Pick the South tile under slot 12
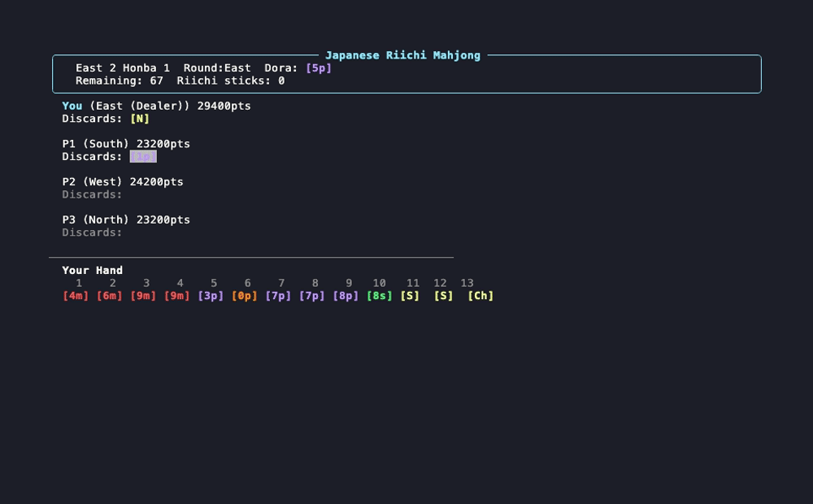 443,296
